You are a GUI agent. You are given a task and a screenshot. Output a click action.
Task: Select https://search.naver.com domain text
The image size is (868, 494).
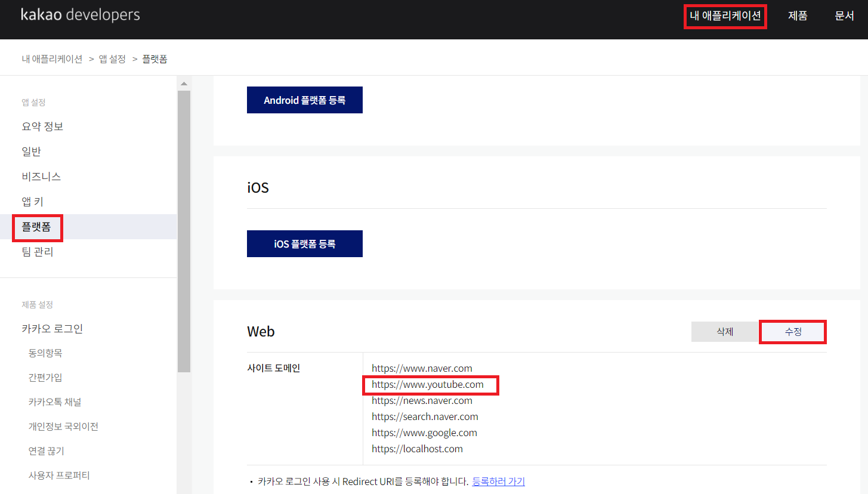(425, 417)
